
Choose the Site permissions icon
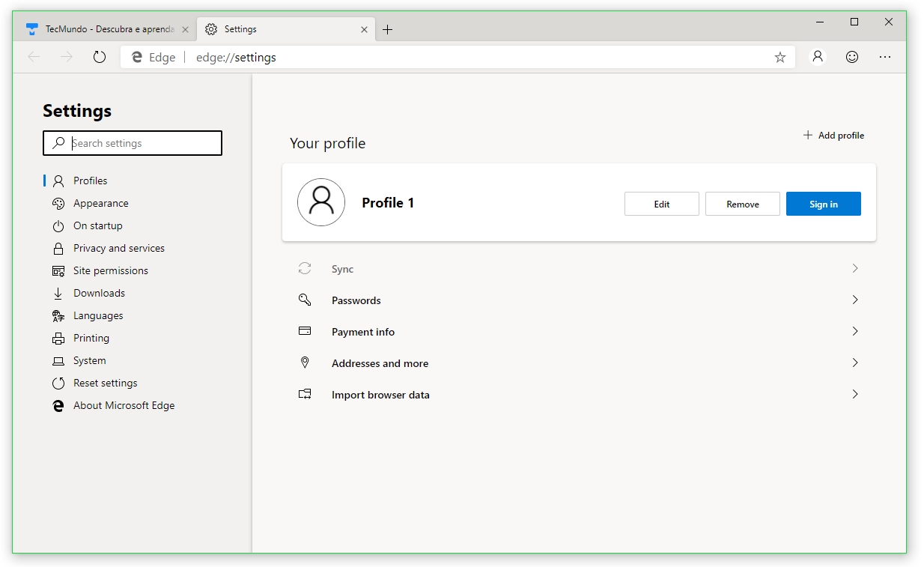pyautogui.click(x=58, y=271)
